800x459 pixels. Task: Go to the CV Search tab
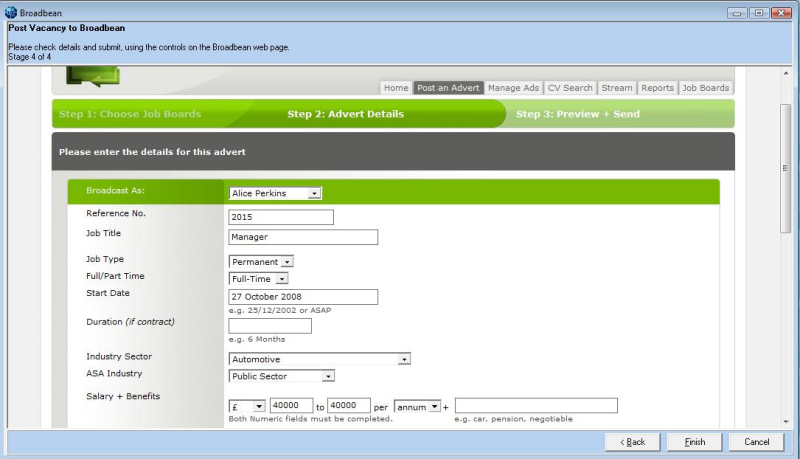570,88
